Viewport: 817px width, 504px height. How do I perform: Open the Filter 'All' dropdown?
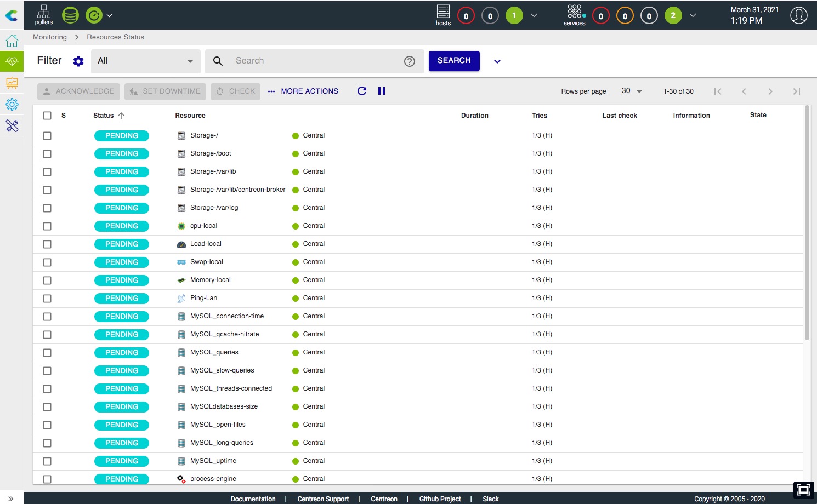[145, 61]
